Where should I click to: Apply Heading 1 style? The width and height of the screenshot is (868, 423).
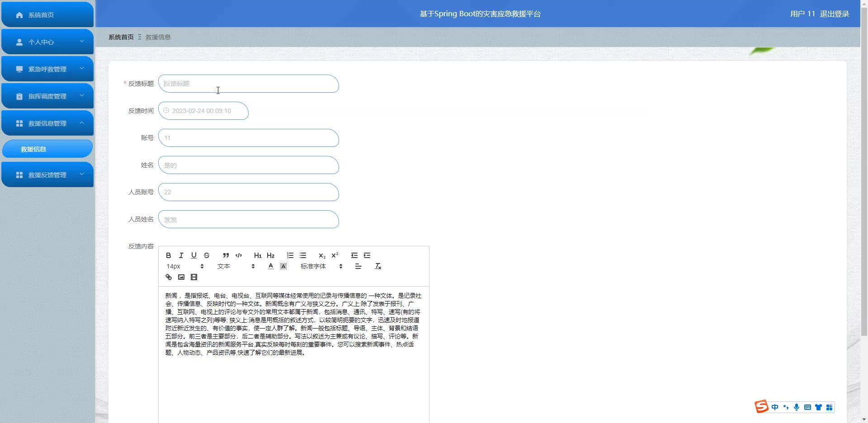[x=258, y=255]
